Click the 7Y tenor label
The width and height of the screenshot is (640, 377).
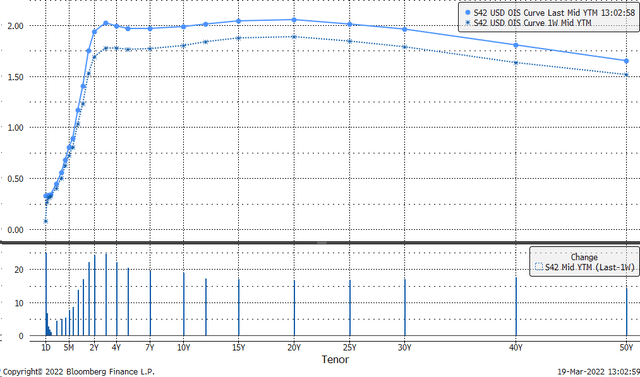pos(150,348)
